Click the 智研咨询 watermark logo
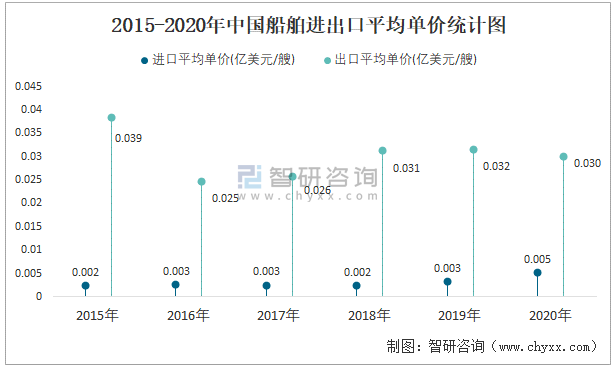615x368 pixels. click(308, 177)
